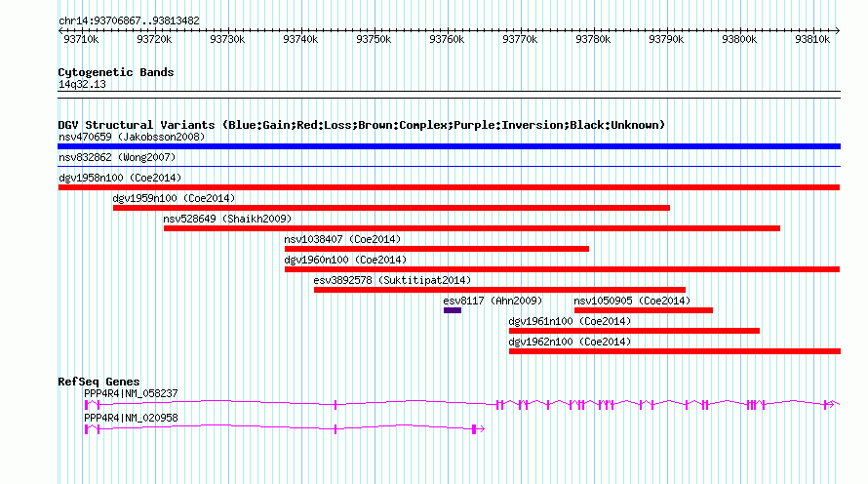Click the PPP4R4|NM_058237 gene transcript track

[x=462, y=405]
